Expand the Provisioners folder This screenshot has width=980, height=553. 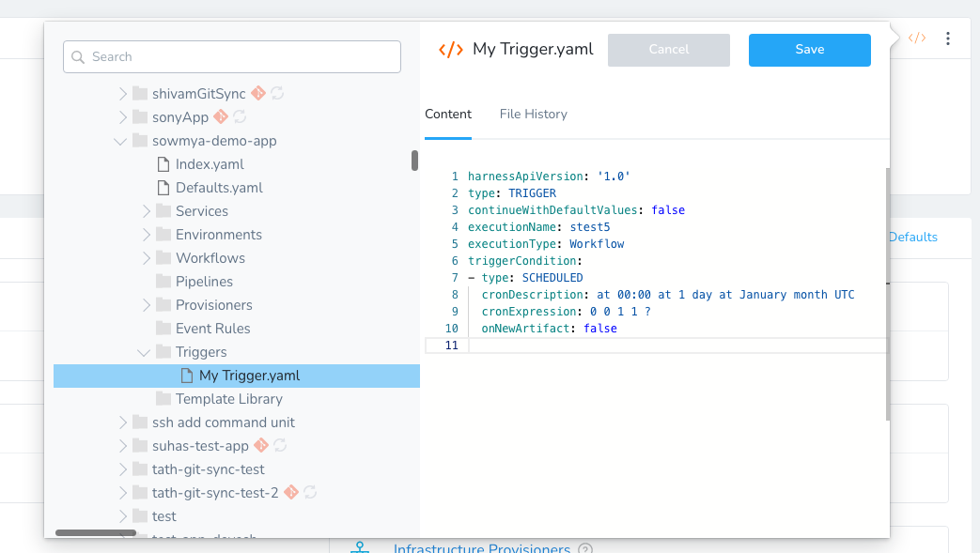[x=147, y=305]
